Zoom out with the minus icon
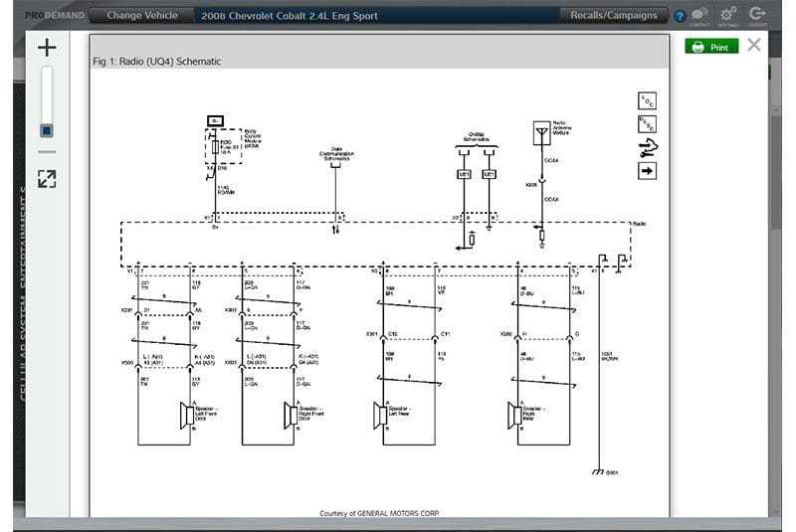Viewport: 796px width, 532px height. click(47, 151)
